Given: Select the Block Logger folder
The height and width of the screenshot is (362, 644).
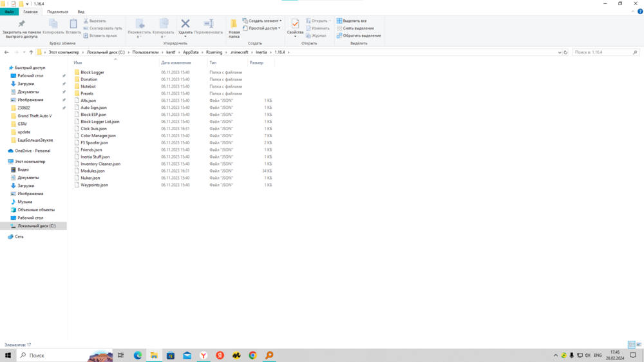Looking at the screenshot, I should (x=92, y=72).
